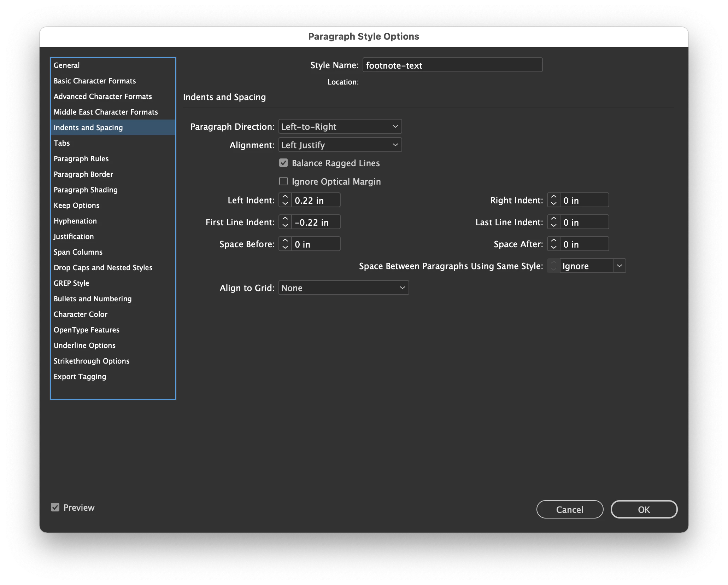Image resolution: width=728 pixels, height=585 pixels.
Task: Open the Paragraph Direction dropdown
Action: pos(340,127)
